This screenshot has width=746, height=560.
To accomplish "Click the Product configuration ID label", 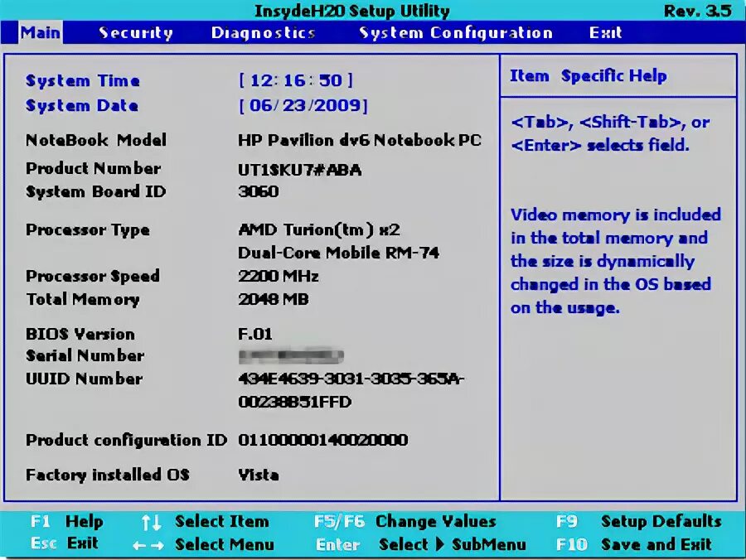I will (126, 440).
